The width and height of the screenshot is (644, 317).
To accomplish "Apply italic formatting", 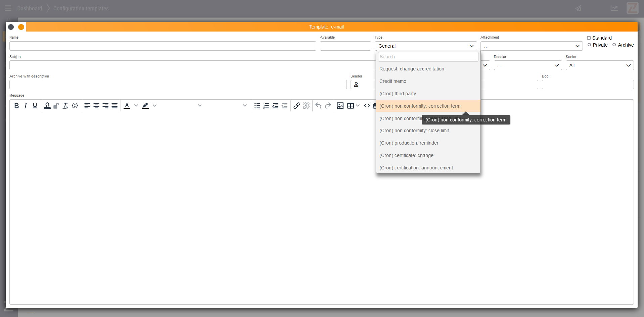I will click(26, 106).
